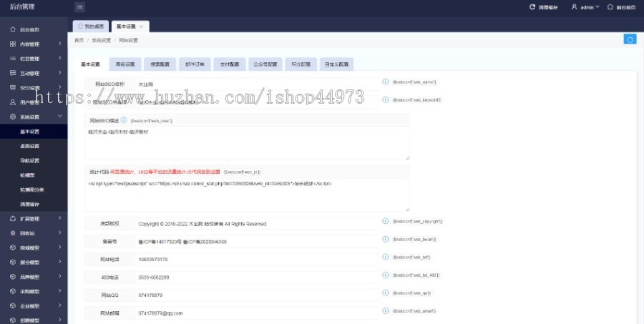644x324 pixels.
Task: Click the 互动管理 message icon
Action: (13, 73)
